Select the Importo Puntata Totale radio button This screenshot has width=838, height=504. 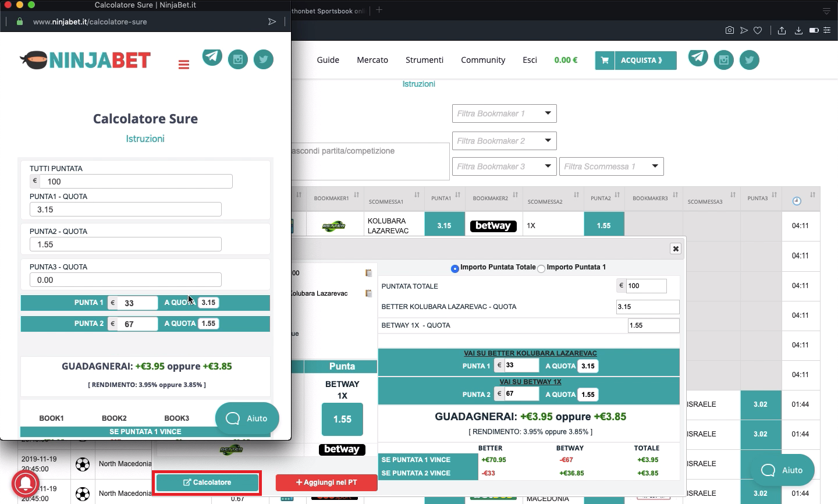click(455, 268)
